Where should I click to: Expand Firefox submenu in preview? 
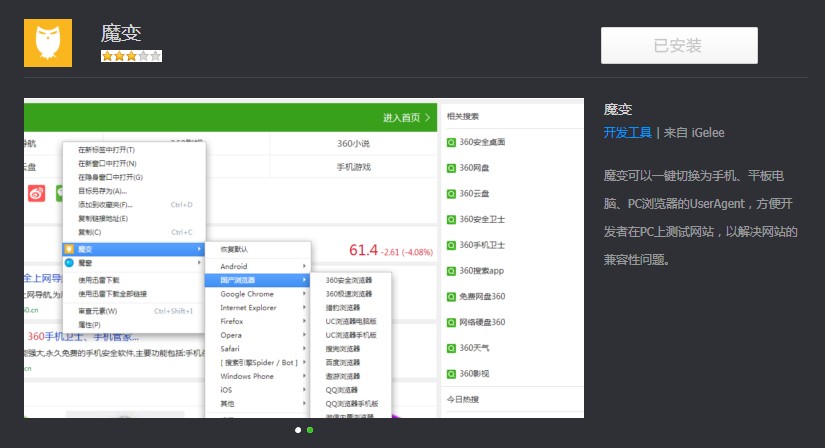tap(258, 321)
